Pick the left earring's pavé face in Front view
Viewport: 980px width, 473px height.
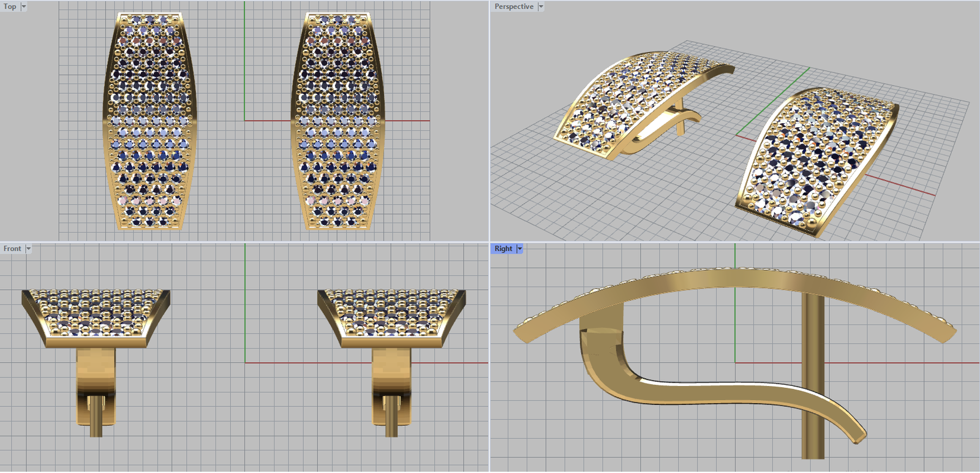pos(96,312)
